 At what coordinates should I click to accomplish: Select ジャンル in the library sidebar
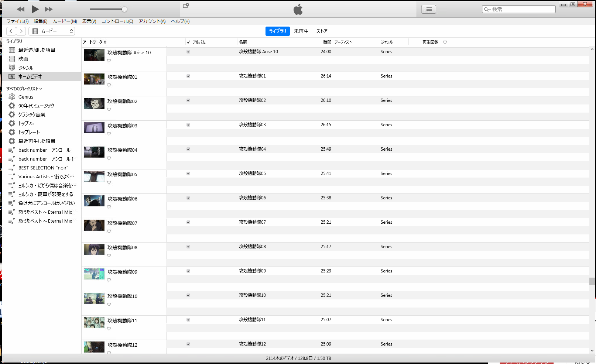42,68
